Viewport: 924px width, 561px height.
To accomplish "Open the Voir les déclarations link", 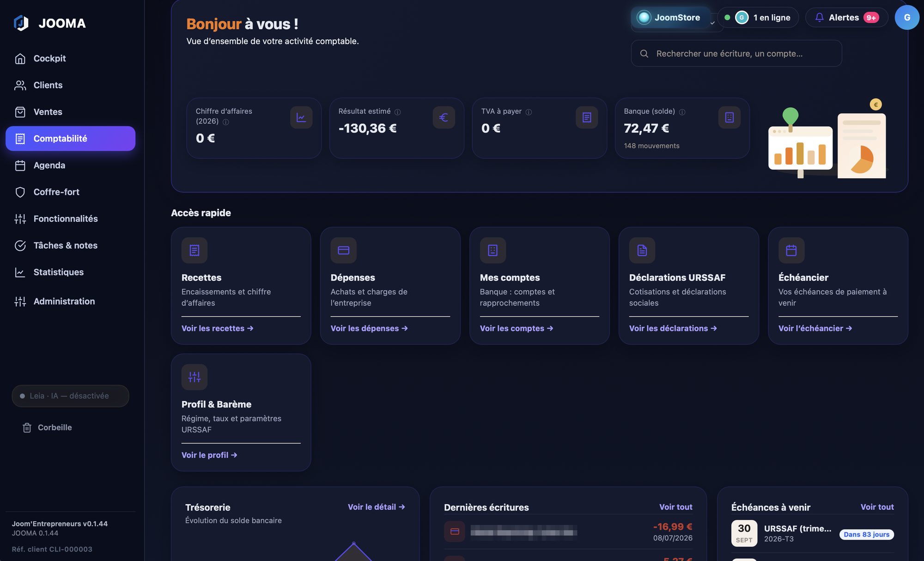I will click(673, 329).
